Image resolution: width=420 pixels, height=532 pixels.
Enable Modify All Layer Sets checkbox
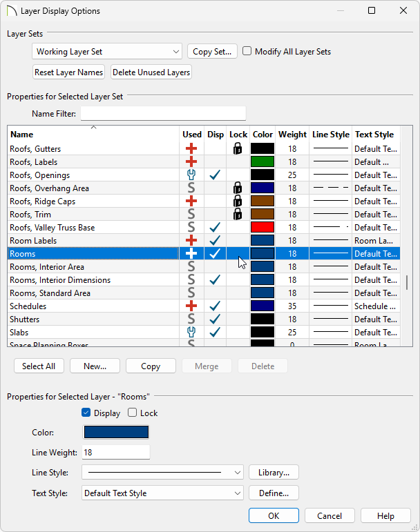coord(247,52)
